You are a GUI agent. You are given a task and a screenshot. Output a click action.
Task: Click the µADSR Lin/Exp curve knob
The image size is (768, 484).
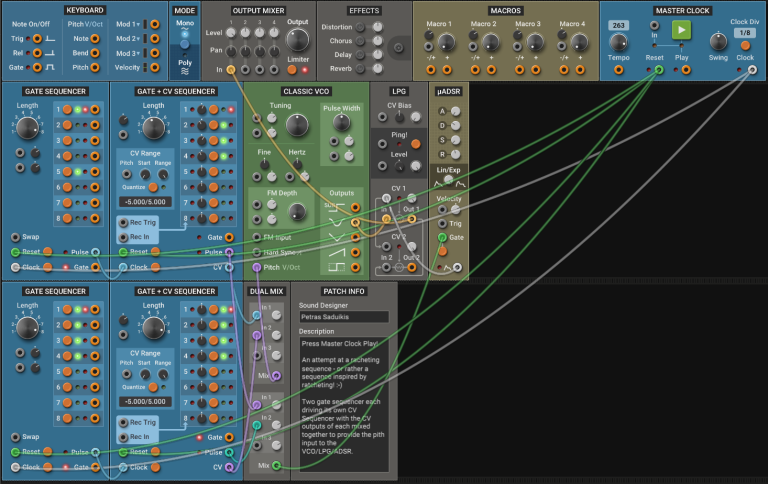coord(448,180)
